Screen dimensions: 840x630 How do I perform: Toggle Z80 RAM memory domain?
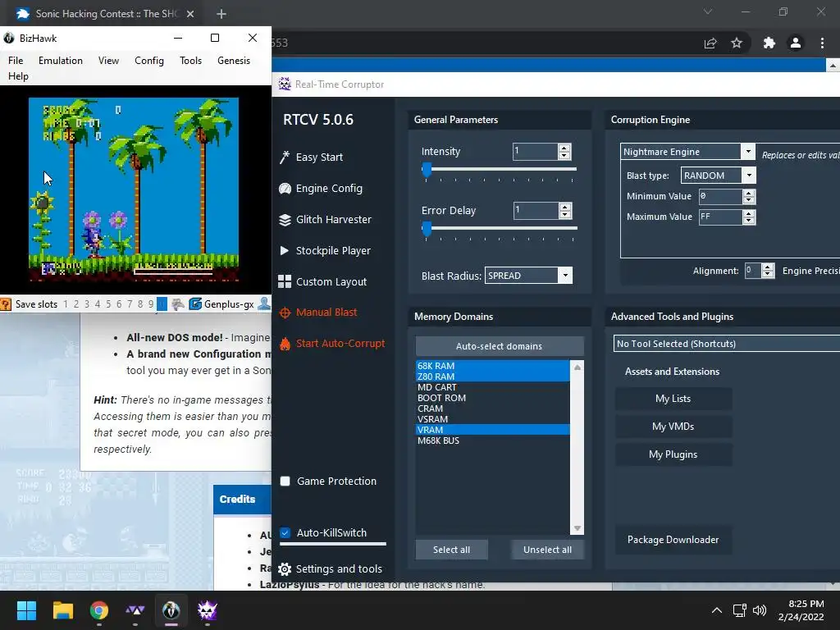click(x=493, y=376)
